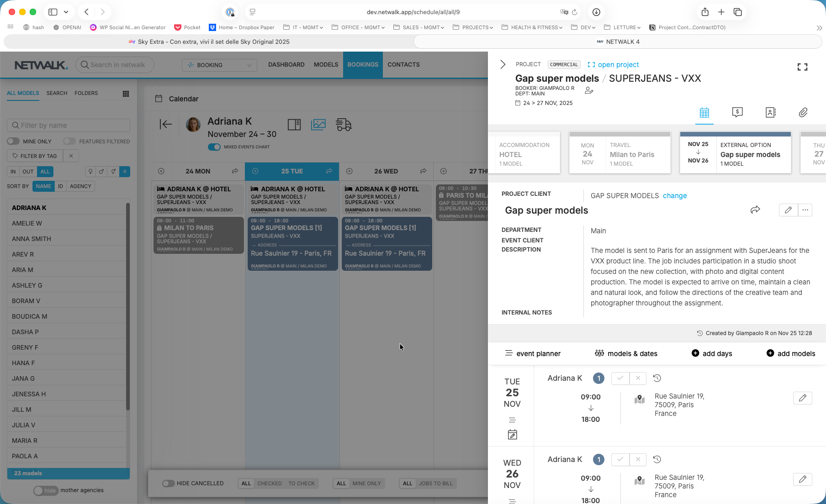Click the Filter by name field
The width and height of the screenshot is (826, 504).
69,126
